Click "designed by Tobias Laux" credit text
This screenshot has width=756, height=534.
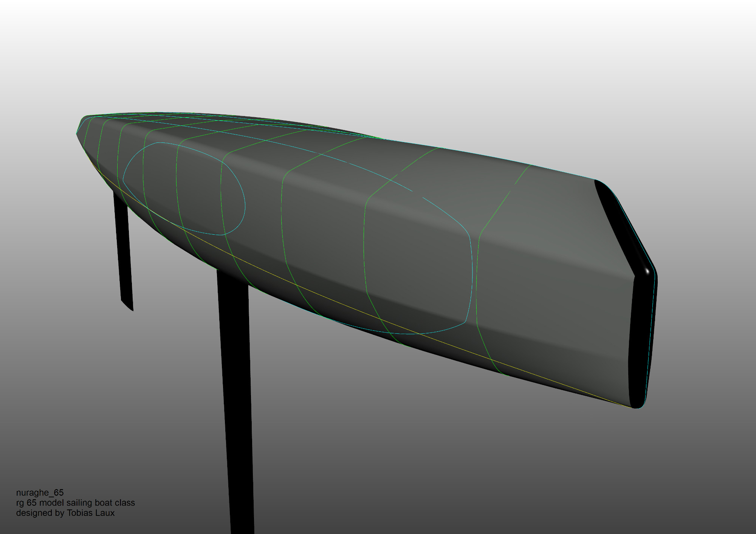click(x=65, y=513)
